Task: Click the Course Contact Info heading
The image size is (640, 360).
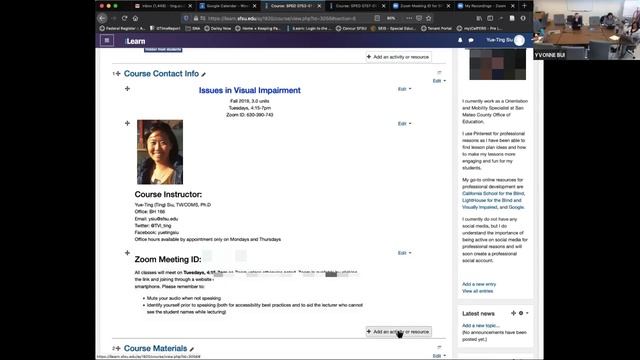Action: click(x=161, y=74)
